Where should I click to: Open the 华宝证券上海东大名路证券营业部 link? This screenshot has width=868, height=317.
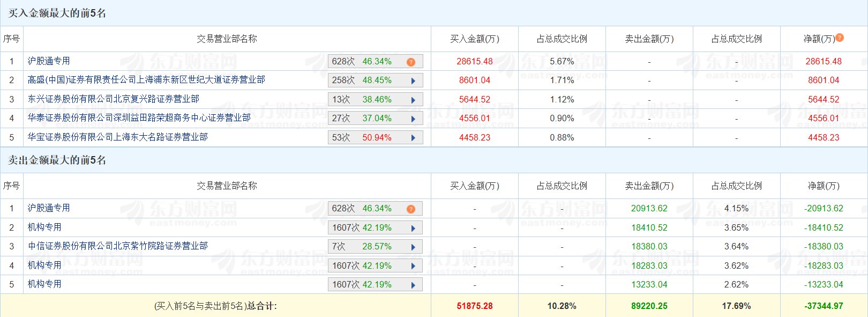click(118, 137)
